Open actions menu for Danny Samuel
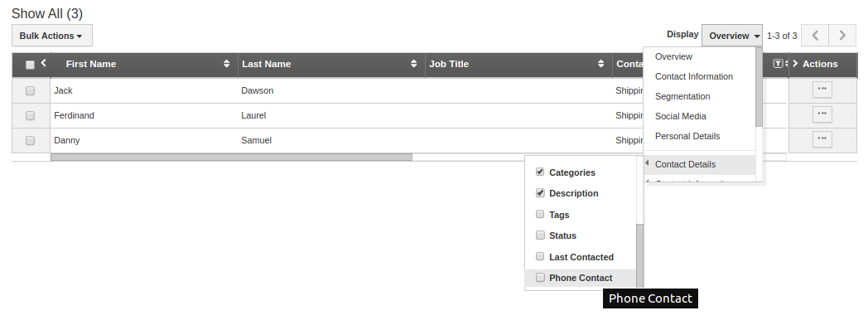The height and width of the screenshot is (325, 868). (822, 139)
